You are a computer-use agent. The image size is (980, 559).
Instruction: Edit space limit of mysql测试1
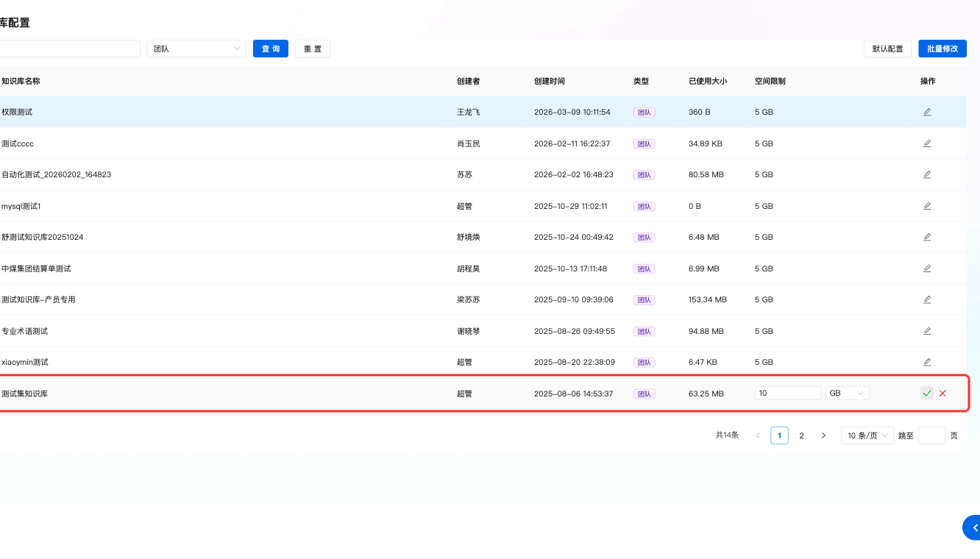[x=927, y=206]
